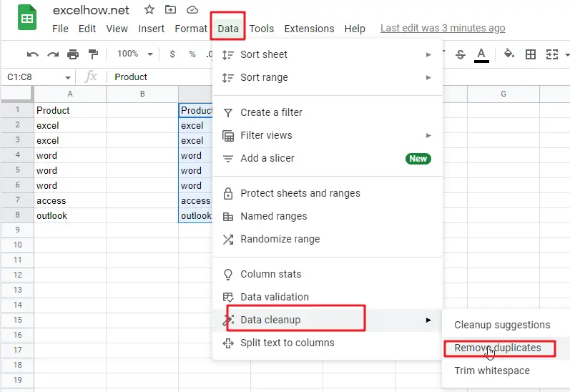Apply strikethrough formatting

pos(460,54)
